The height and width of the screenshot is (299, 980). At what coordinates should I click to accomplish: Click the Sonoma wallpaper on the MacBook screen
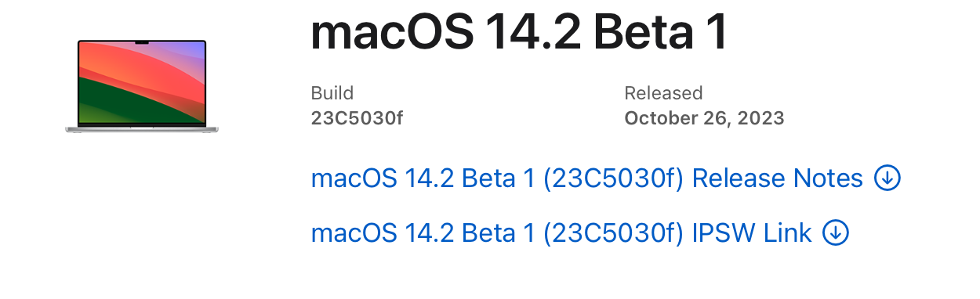point(142,83)
